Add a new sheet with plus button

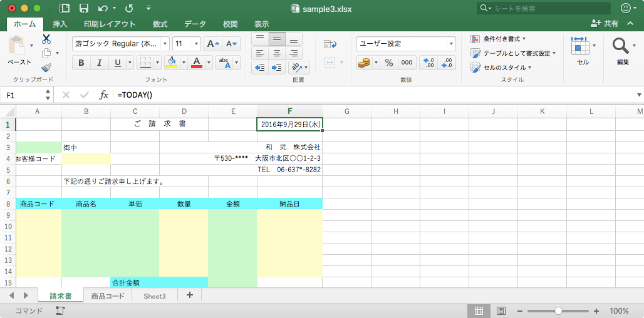(189, 295)
